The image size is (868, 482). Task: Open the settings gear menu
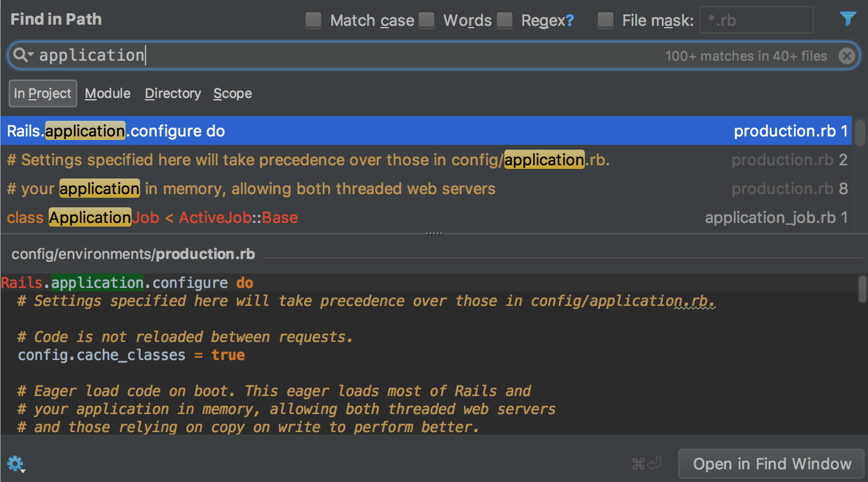[x=15, y=463]
